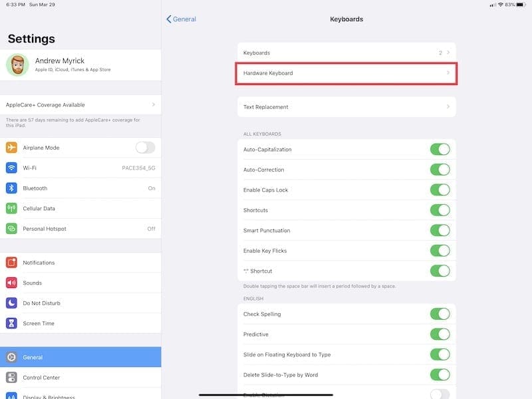The height and width of the screenshot is (399, 532).
Task: Open Wi-Fi settings via its icon
Action: (x=11, y=168)
